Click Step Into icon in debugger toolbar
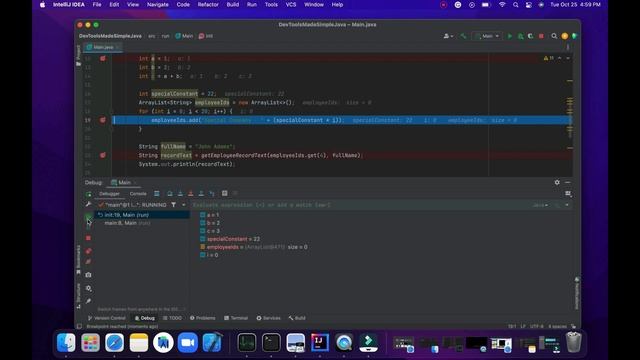 (x=180, y=193)
